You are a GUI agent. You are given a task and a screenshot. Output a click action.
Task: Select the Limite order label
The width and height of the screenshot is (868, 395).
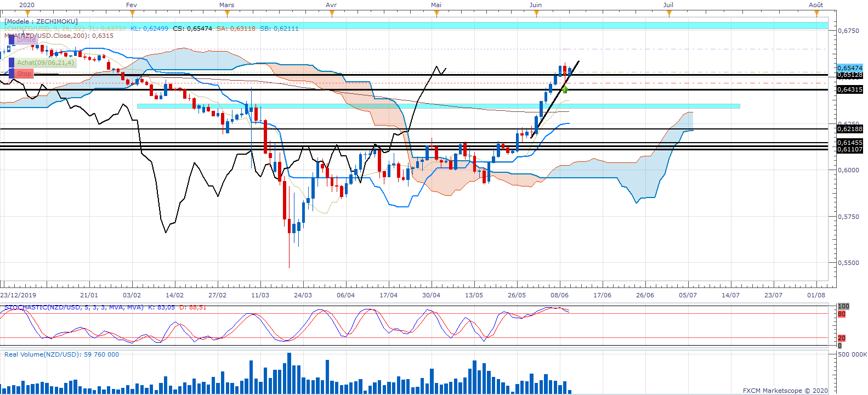coord(26,39)
